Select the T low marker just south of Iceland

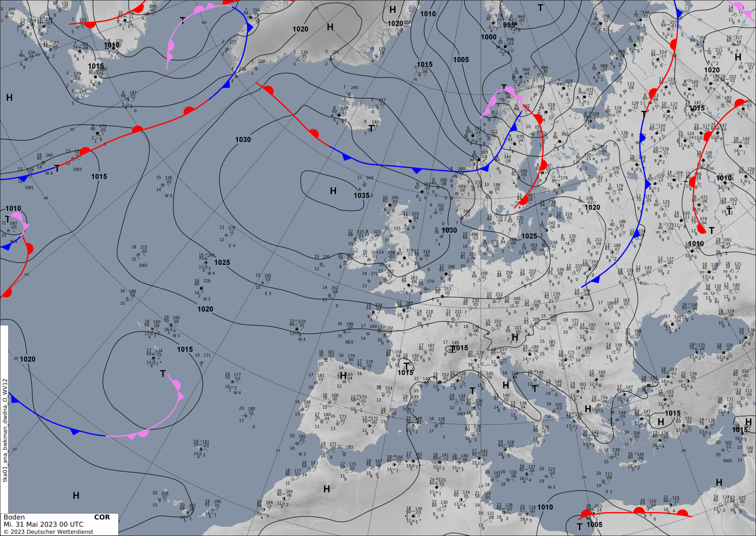pyautogui.click(x=371, y=128)
